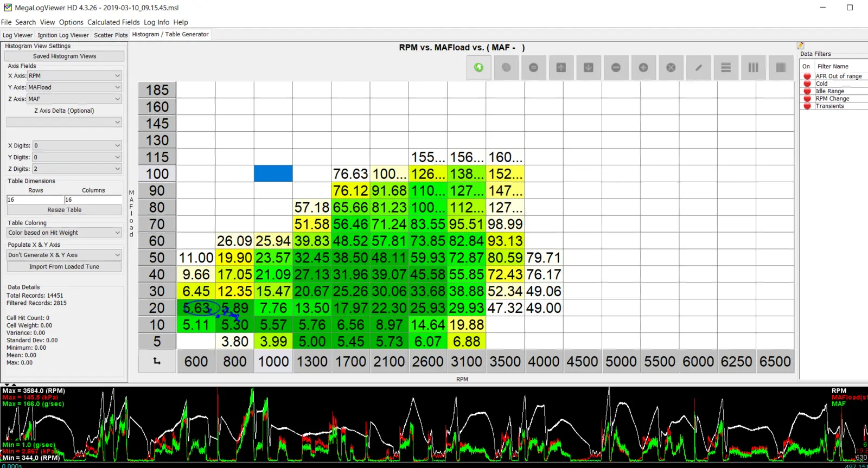Click the horizontal lines interpolate icon
868x468 pixels.
tap(726, 67)
